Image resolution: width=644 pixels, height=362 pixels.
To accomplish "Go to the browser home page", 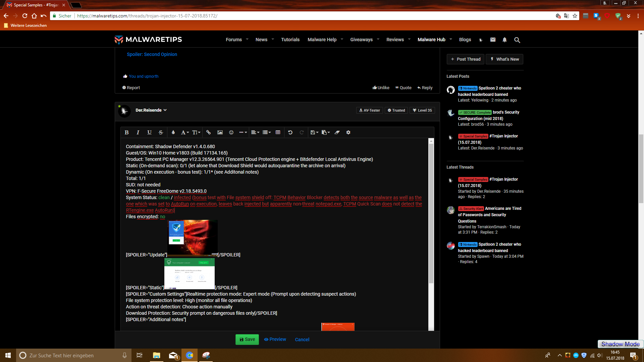I will (34, 16).
